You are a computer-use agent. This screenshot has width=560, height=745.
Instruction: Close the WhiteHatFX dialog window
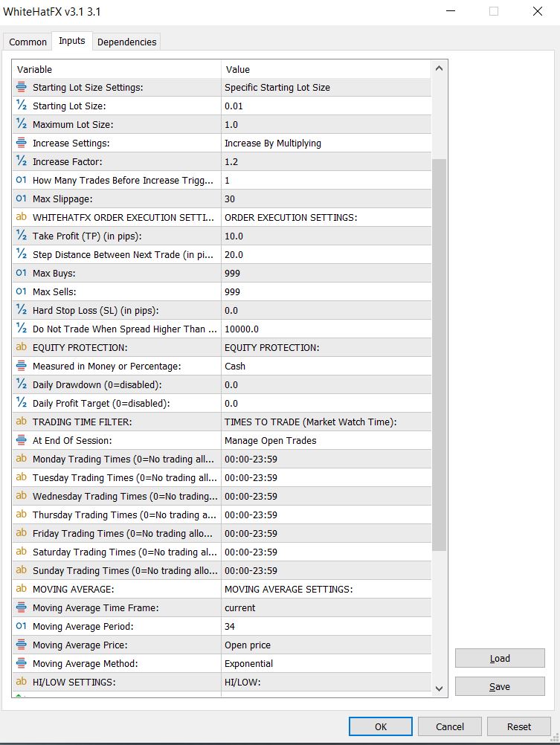pyautogui.click(x=538, y=11)
